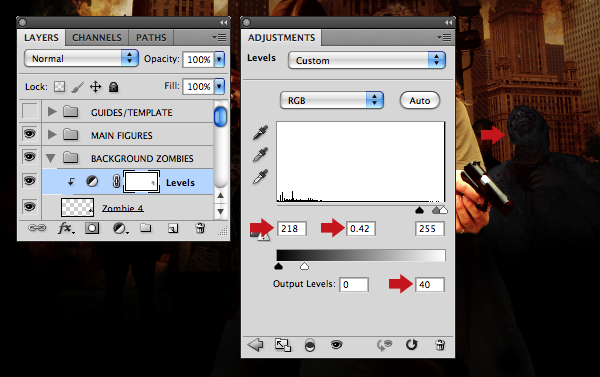The image size is (600, 377).
Task: Open the RGB channel dropdown
Action: [332, 100]
